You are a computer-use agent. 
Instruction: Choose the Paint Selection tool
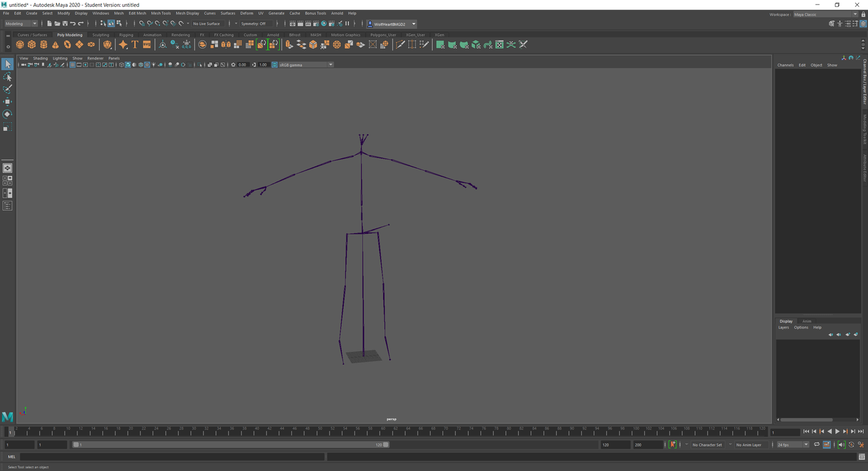[7, 89]
